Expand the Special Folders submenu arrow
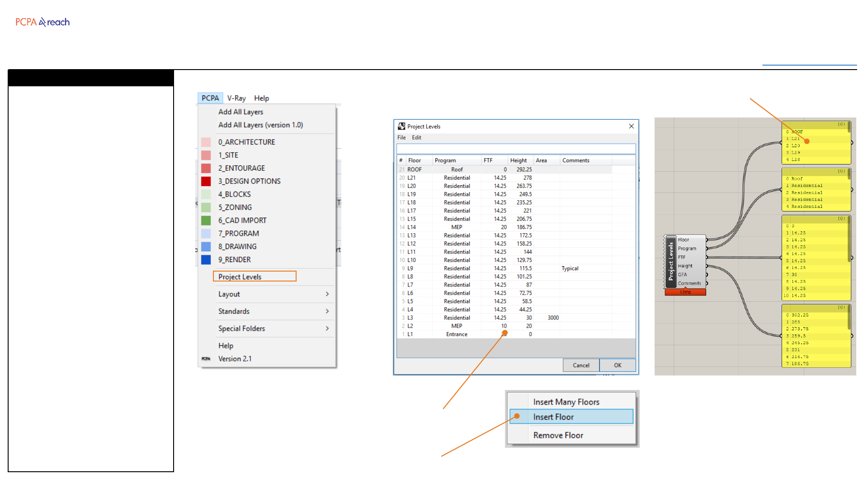This screenshot has width=868, height=488. point(327,328)
